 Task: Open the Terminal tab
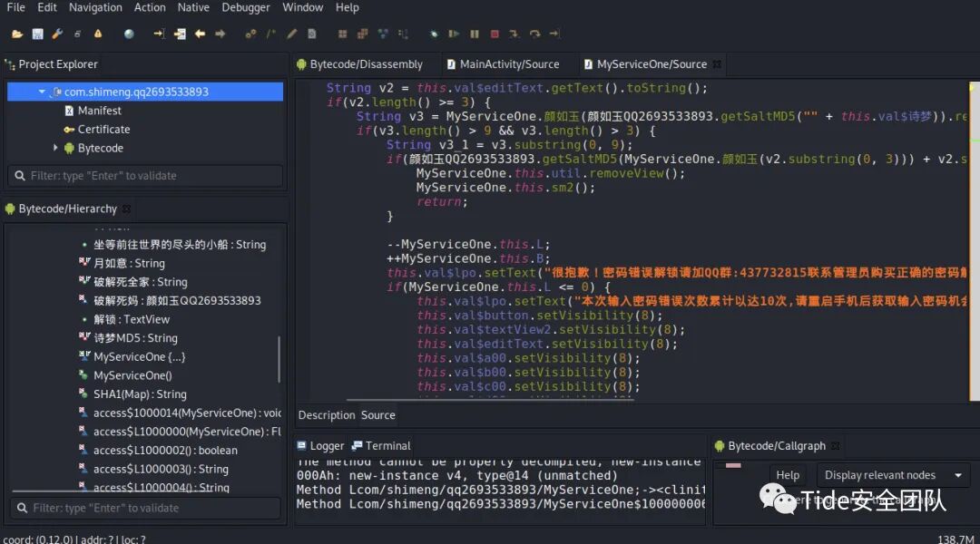click(x=381, y=446)
